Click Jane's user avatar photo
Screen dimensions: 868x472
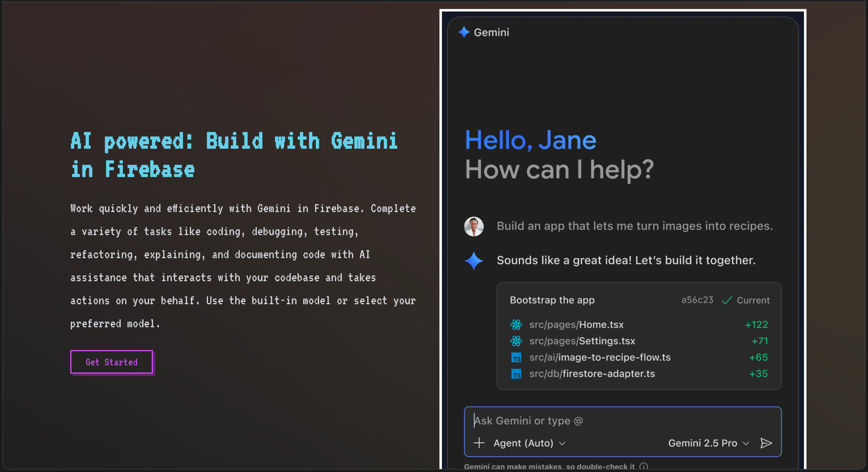[474, 226]
